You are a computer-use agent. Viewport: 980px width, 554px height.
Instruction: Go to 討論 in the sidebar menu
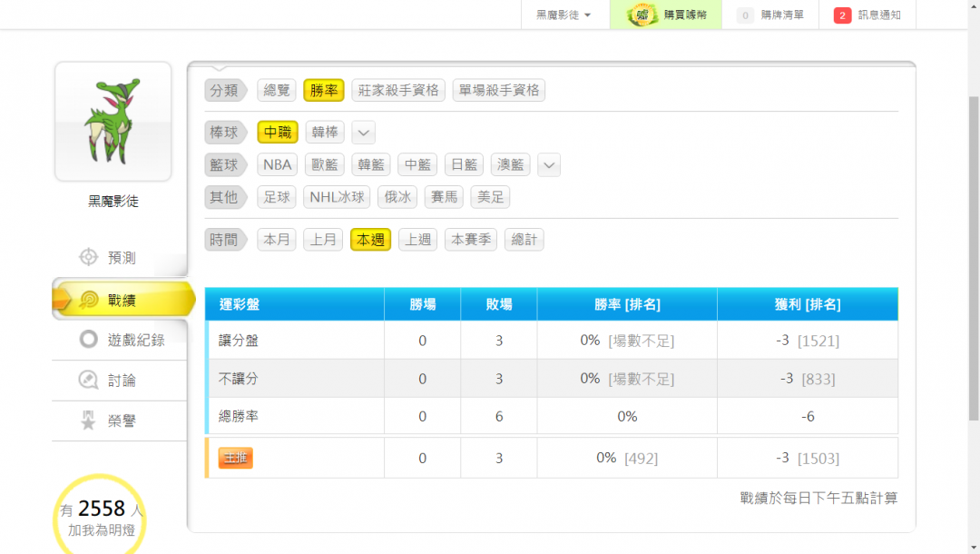coord(122,381)
